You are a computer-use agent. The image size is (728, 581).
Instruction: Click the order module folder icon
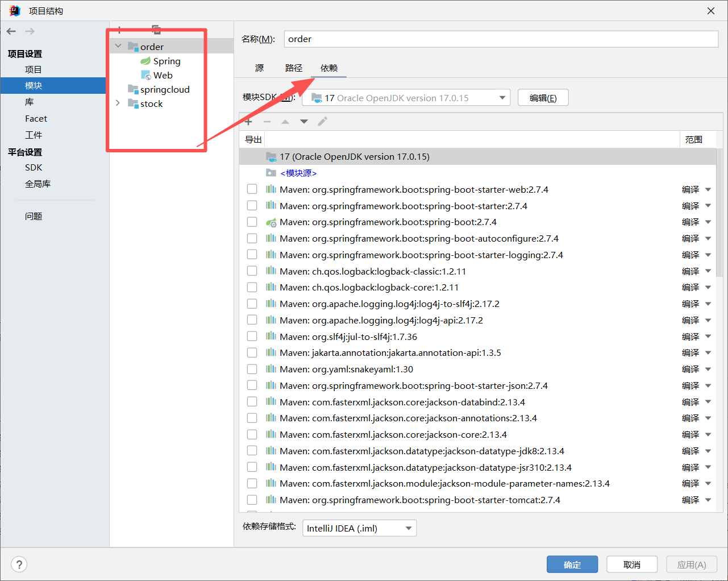coord(133,47)
